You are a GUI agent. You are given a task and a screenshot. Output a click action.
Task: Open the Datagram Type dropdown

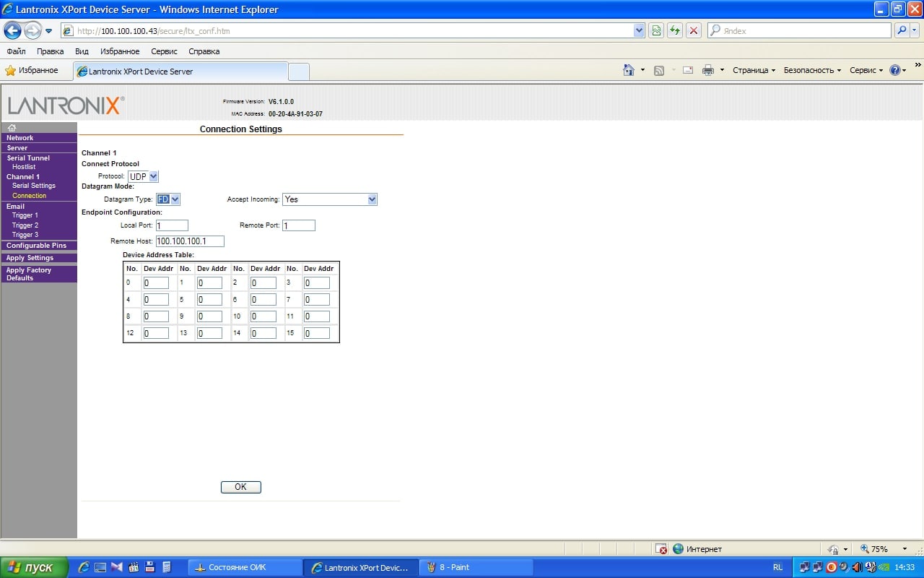168,199
